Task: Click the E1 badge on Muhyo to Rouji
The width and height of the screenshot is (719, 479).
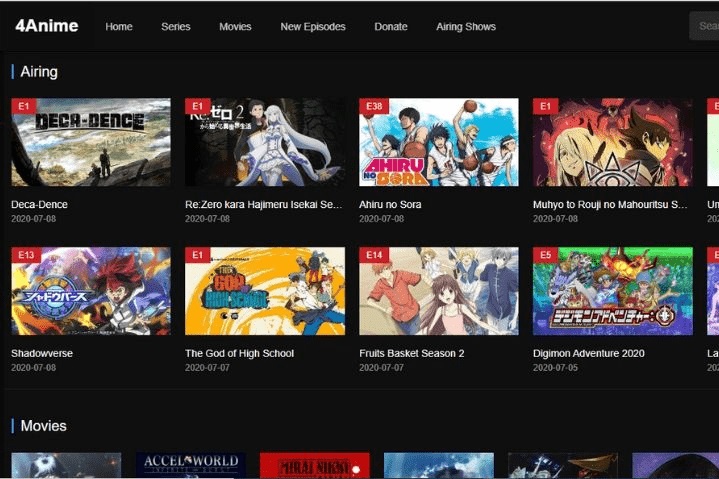Action: 545,106
